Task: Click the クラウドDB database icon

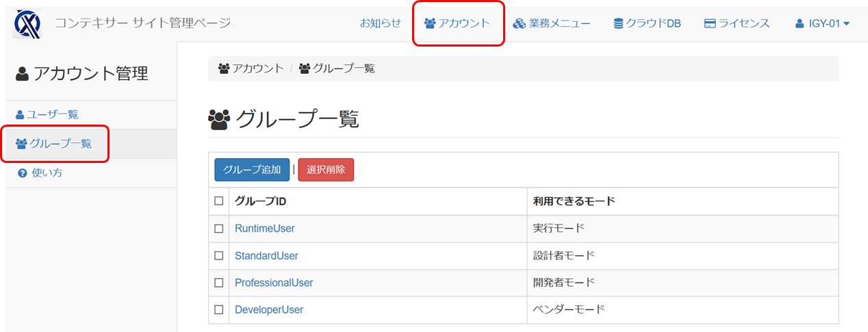Action: pyautogui.click(x=618, y=23)
